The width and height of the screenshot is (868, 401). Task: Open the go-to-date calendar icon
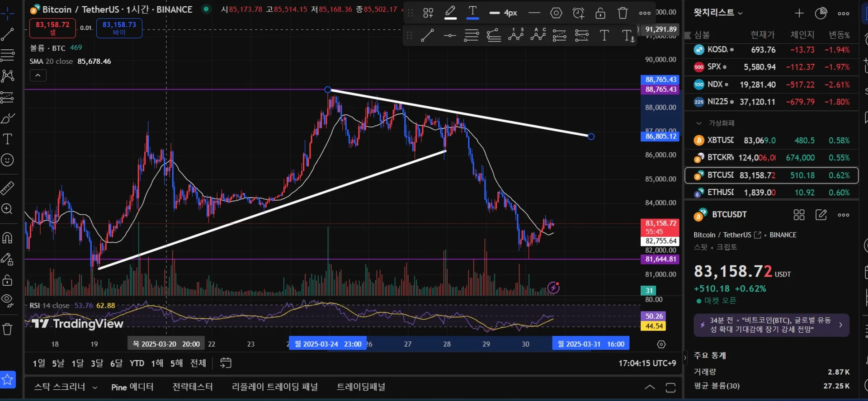point(226,363)
